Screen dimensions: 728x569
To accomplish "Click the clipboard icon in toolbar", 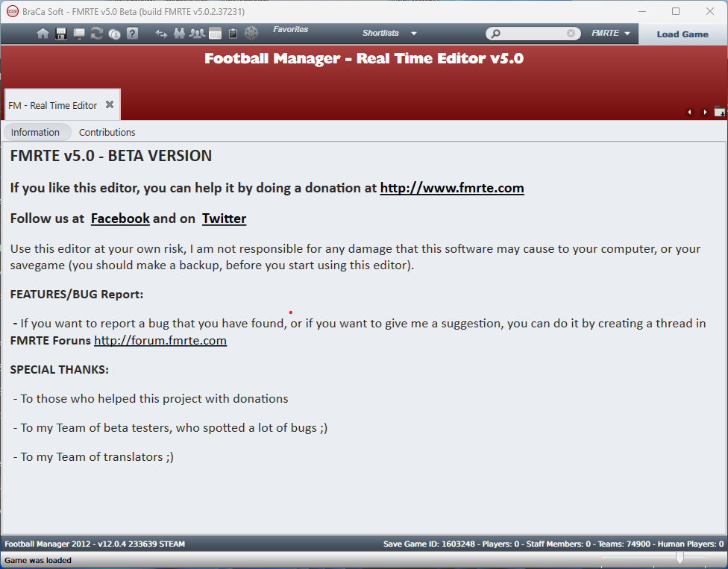I will [x=233, y=34].
